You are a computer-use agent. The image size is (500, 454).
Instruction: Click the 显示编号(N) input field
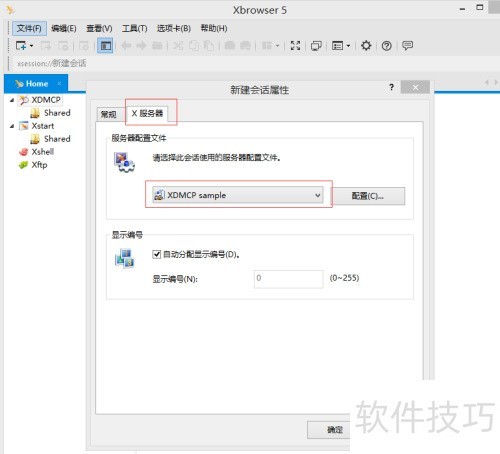(x=289, y=279)
